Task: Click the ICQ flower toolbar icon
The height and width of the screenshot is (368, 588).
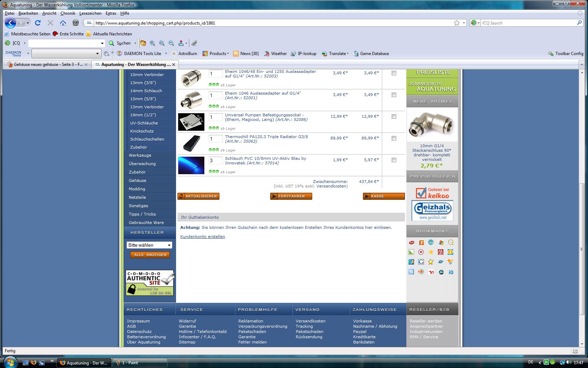Action: point(7,43)
